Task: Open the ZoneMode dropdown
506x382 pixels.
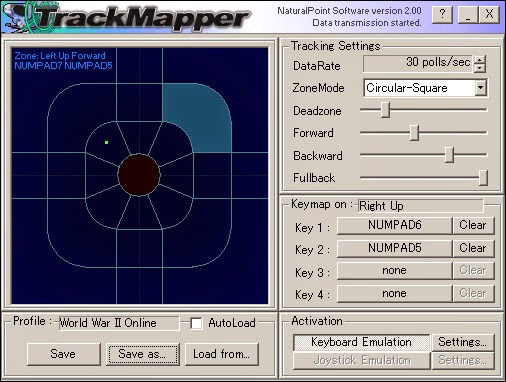Action: point(480,88)
